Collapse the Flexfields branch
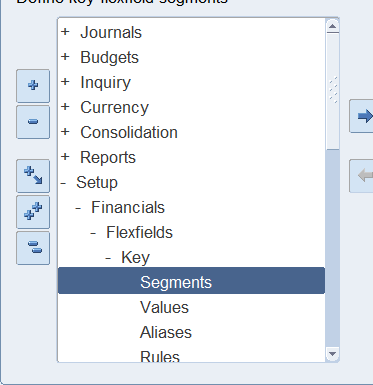This screenshot has height=385, width=373. pos(93,233)
